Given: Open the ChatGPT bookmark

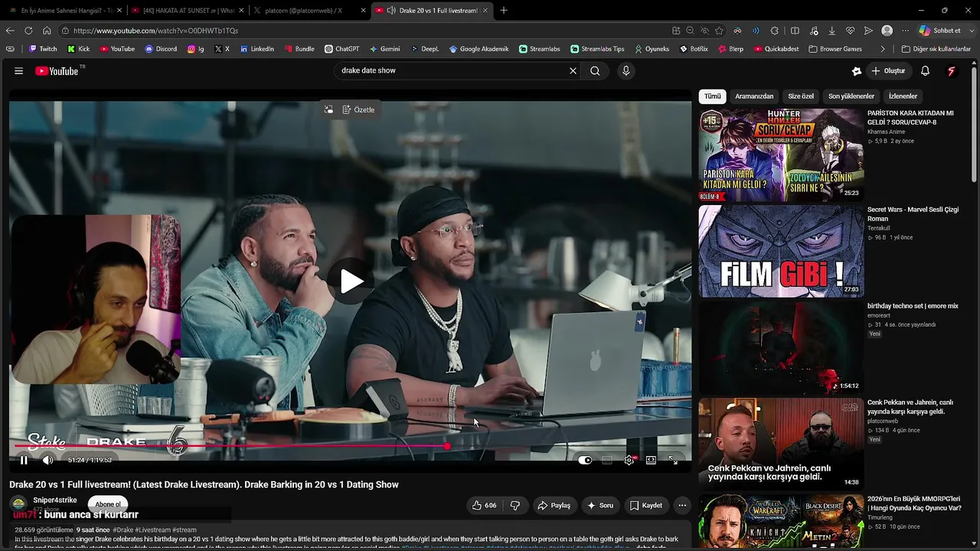Looking at the screenshot, I should click(341, 49).
